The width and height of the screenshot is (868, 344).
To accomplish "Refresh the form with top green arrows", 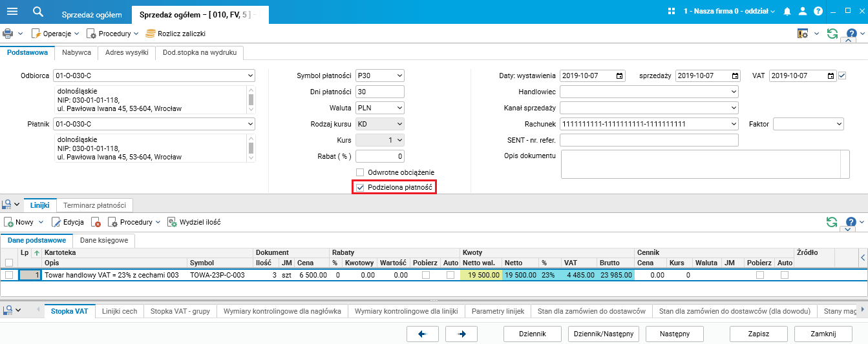I will pyautogui.click(x=832, y=33).
